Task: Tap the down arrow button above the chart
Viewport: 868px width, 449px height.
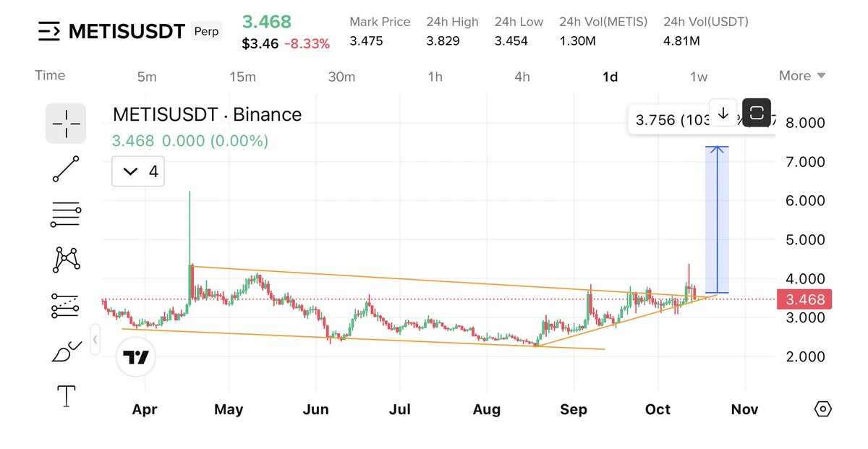Action: coord(723,113)
